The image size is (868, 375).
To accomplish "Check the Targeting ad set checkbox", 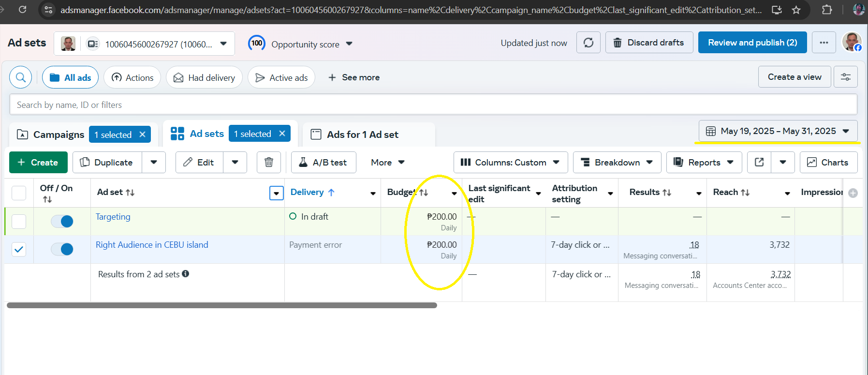I will click(19, 221).
